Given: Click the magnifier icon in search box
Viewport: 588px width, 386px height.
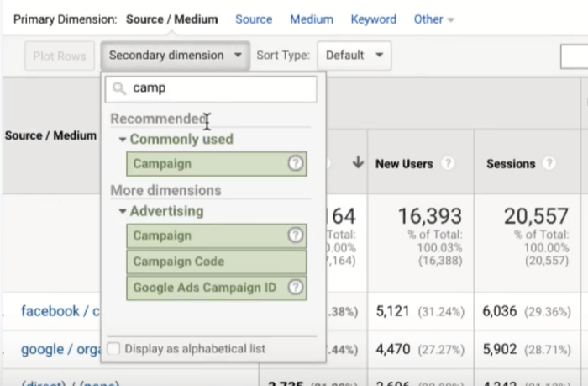Looking at the screenshot, I should tap(119, 88).
